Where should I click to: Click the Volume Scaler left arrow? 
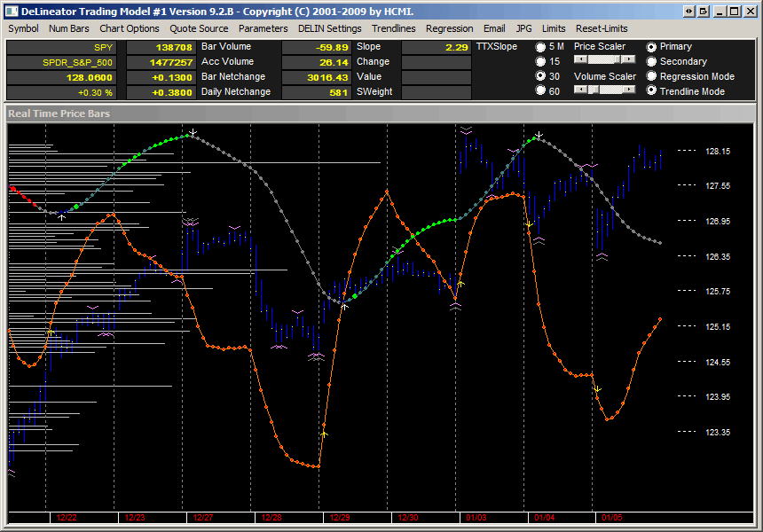pos(580,90)
